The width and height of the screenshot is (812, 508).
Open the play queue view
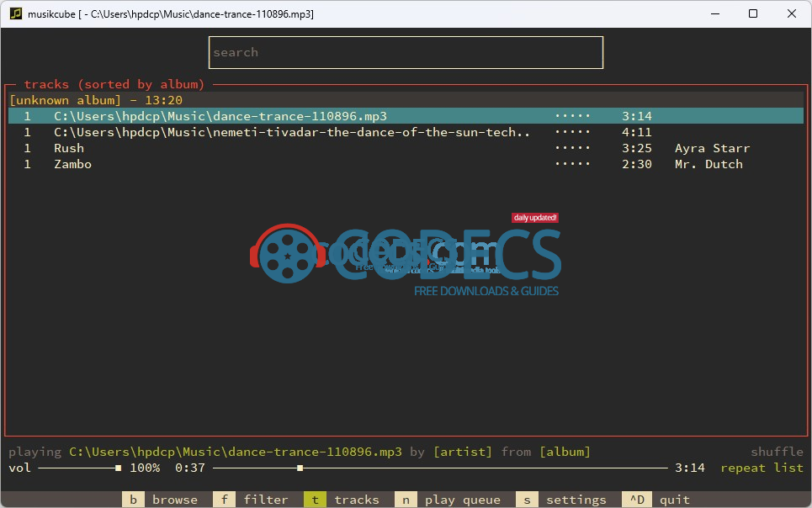(448, 500)
